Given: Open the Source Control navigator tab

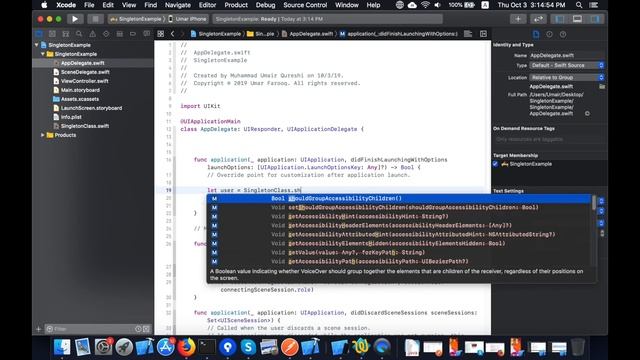Looking at the screenshot, I should [52, 34].
